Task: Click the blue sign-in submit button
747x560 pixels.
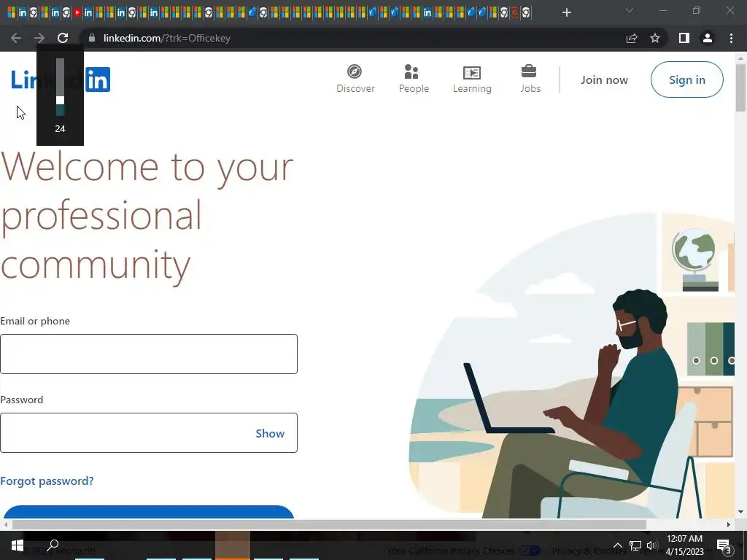Action: coord(149,512)
